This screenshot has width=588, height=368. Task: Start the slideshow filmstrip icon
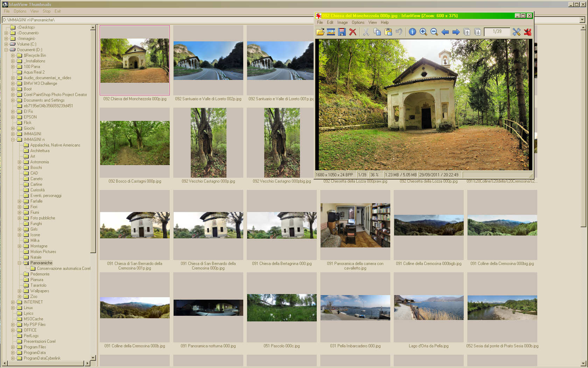pos(331,32)
